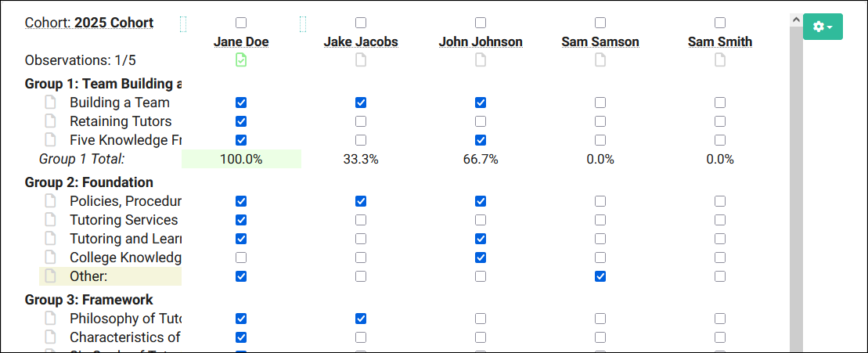Open the gear settings dropdown
The image size is (868, 353).
tap(823, 27)
